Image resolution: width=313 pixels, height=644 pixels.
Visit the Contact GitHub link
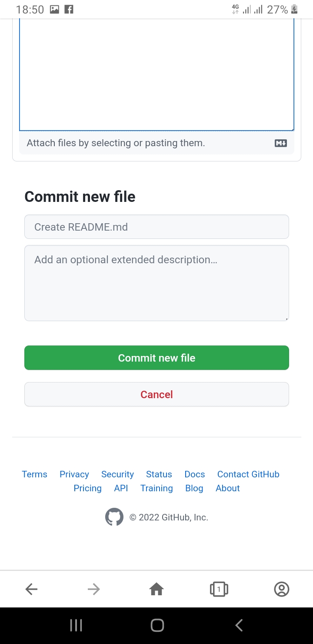coord(248,474)
